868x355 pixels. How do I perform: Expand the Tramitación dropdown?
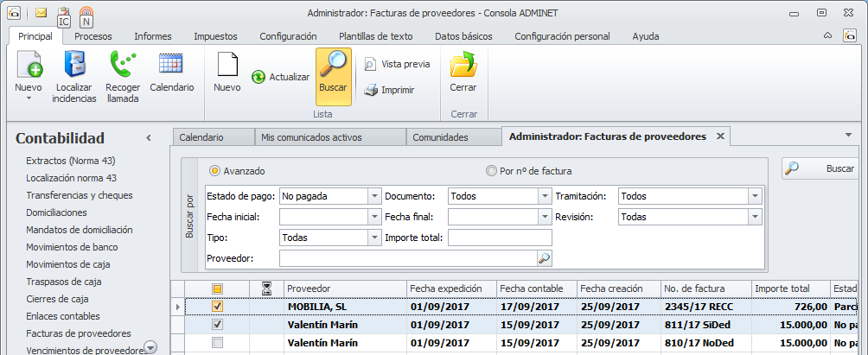point(755,196)
